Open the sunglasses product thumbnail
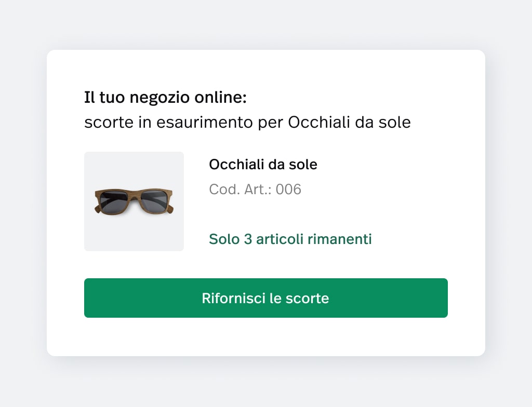 (134, 201)
